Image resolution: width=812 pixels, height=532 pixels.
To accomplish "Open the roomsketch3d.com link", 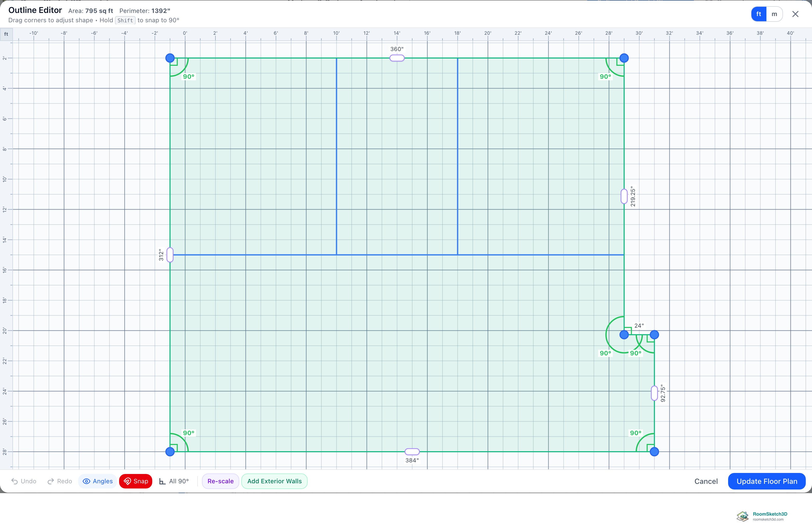I will click(x=768, y=520).
